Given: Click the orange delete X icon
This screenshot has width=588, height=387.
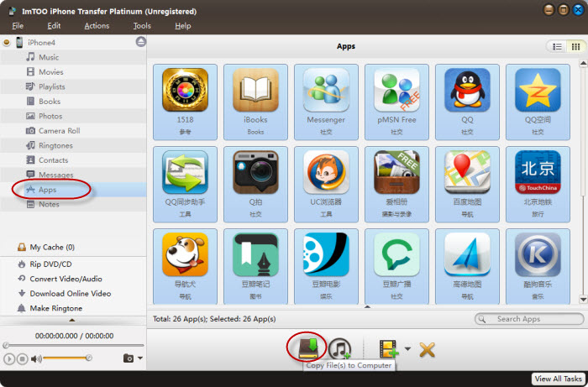Looking at the screenshot, I should click(427, 349).
